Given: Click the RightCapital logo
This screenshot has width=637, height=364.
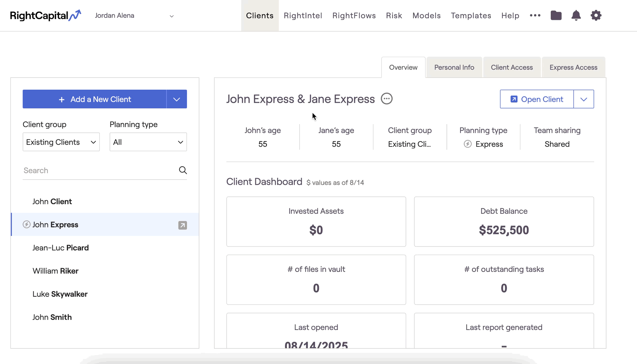Looking at the screenshot, I should pyautogui.click(x=46, y=15).
